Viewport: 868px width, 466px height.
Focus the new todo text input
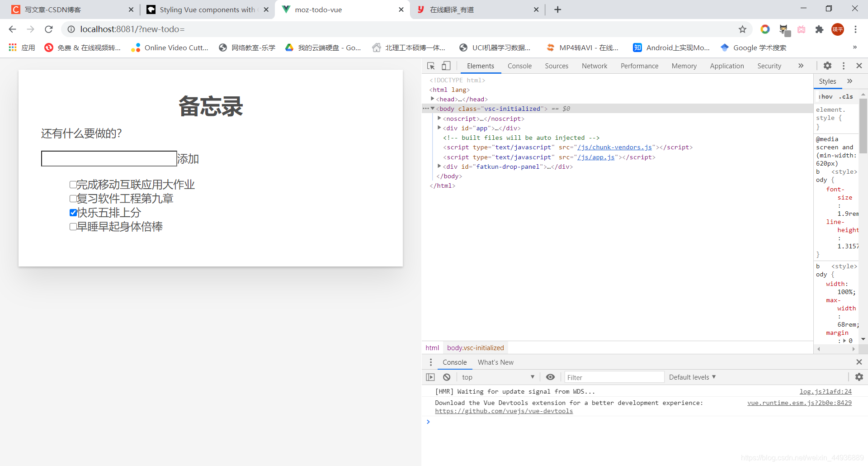click(x=109, y=158)
